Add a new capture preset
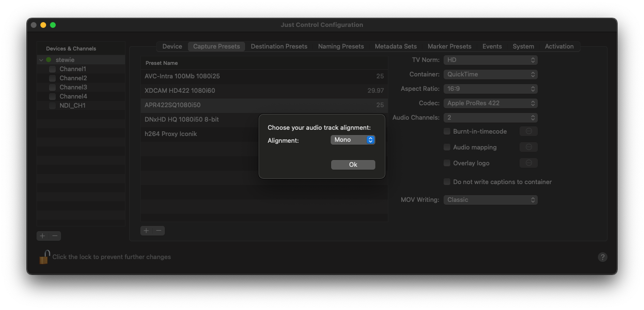644x310 pixels. (147, 231)
